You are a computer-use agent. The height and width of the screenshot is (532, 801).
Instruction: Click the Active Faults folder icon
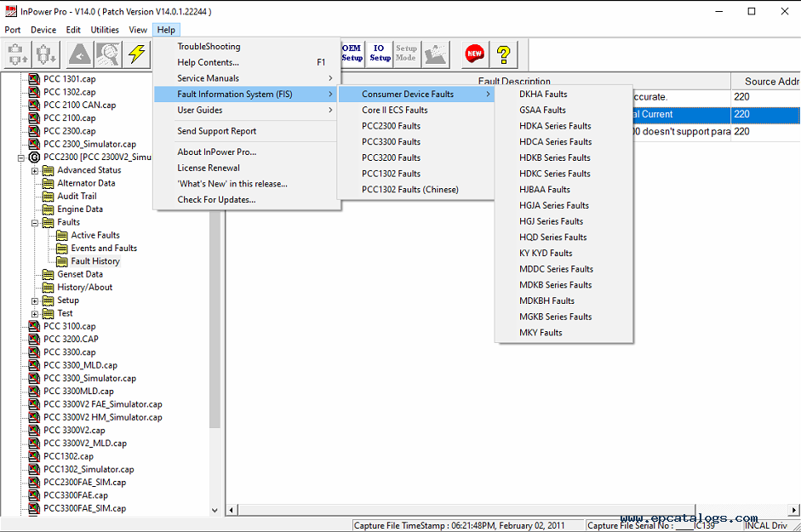pos(62,235)
